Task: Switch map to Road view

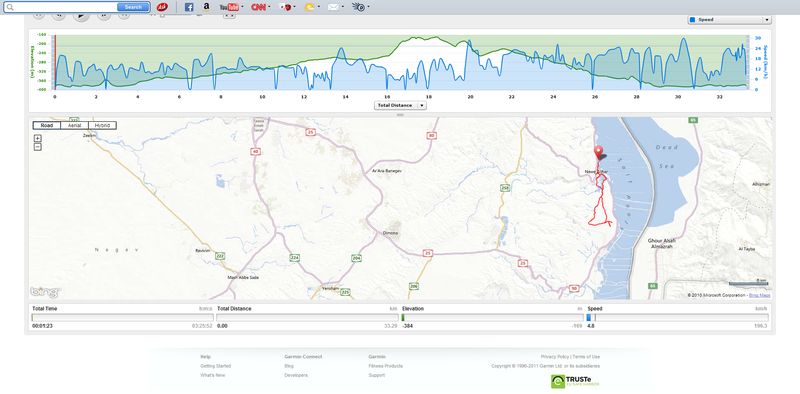Action: click(x=46, y=125)
